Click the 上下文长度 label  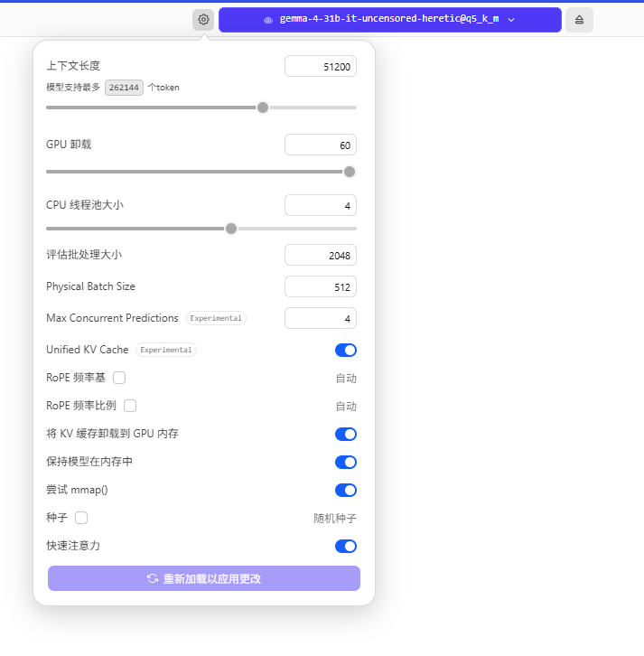pos(73,66)
